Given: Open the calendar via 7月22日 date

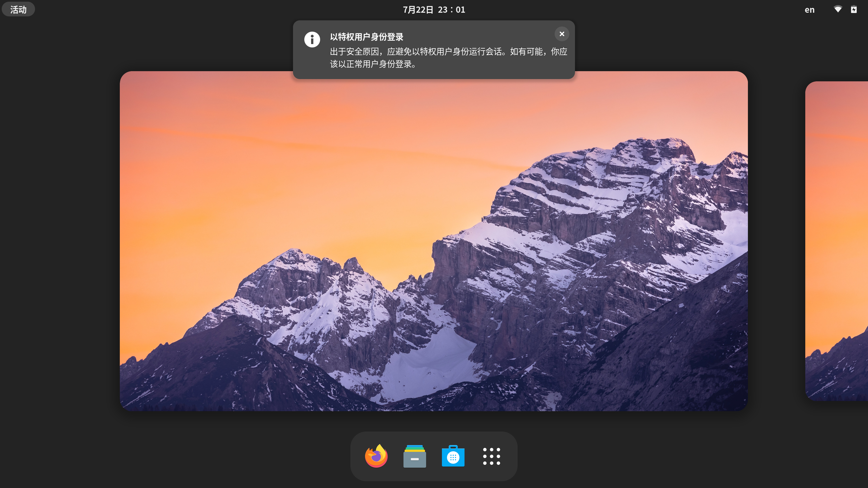Looking at the screenshot, I should tap(418, 9).
